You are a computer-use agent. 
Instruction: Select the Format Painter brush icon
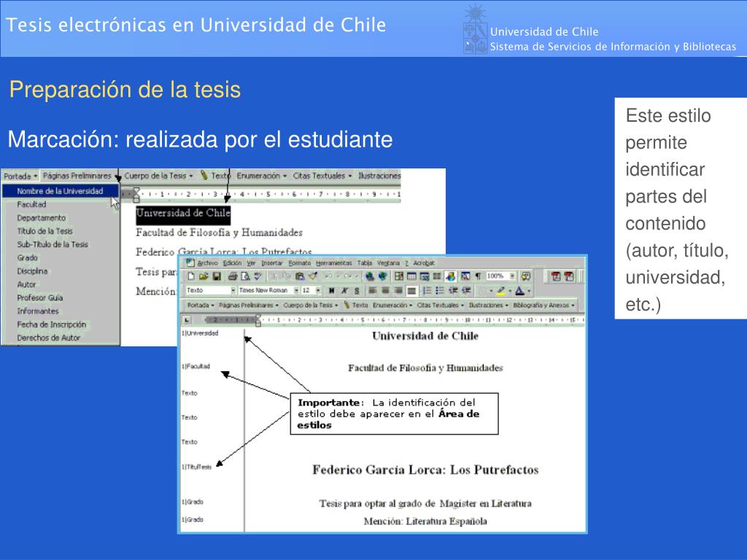[x=313, y=276]
